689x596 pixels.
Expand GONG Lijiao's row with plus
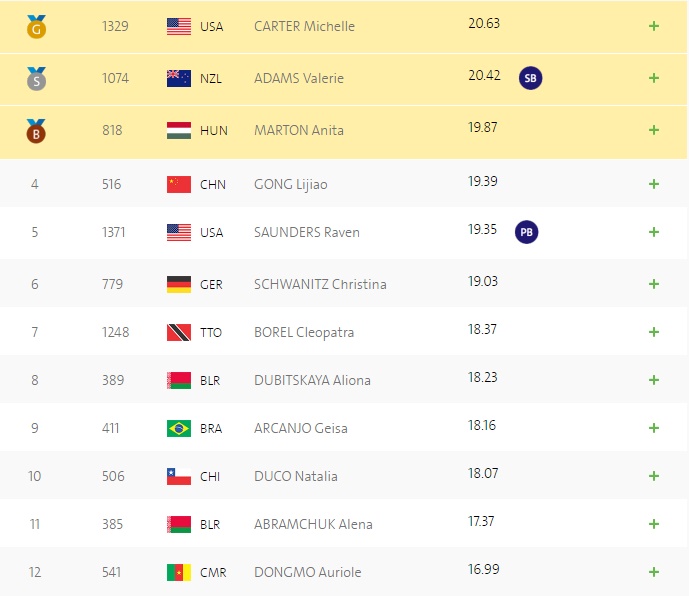654,184
